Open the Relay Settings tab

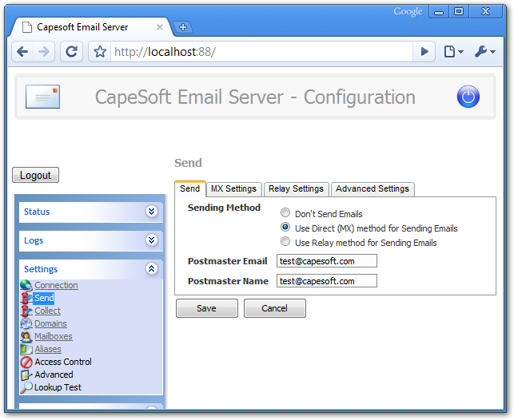(296, 189)
